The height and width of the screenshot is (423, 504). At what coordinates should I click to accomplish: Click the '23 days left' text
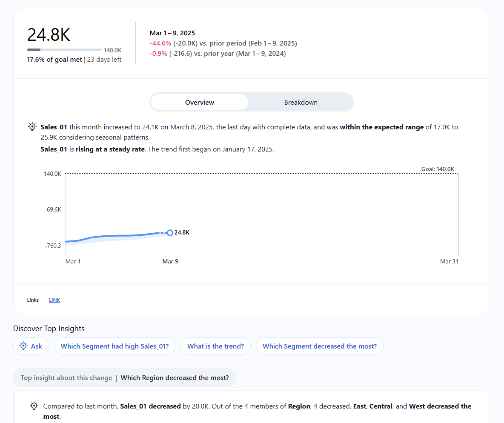104,60
